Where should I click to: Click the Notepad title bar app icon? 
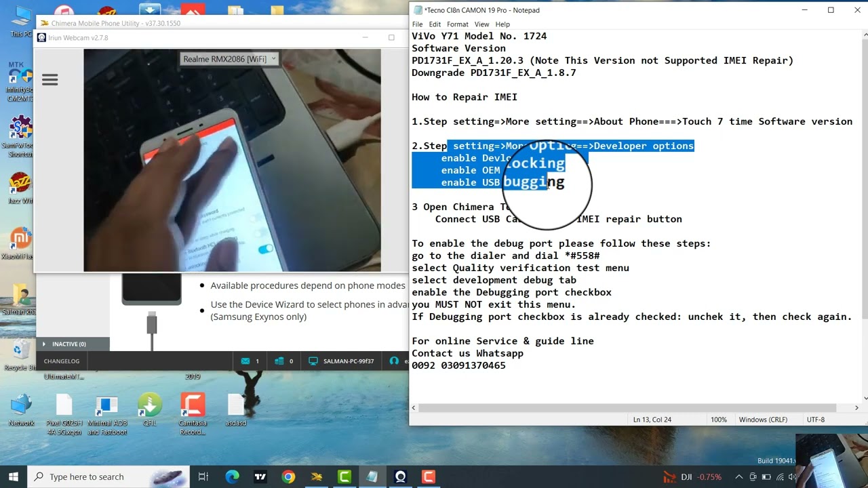tap(418, 10)
